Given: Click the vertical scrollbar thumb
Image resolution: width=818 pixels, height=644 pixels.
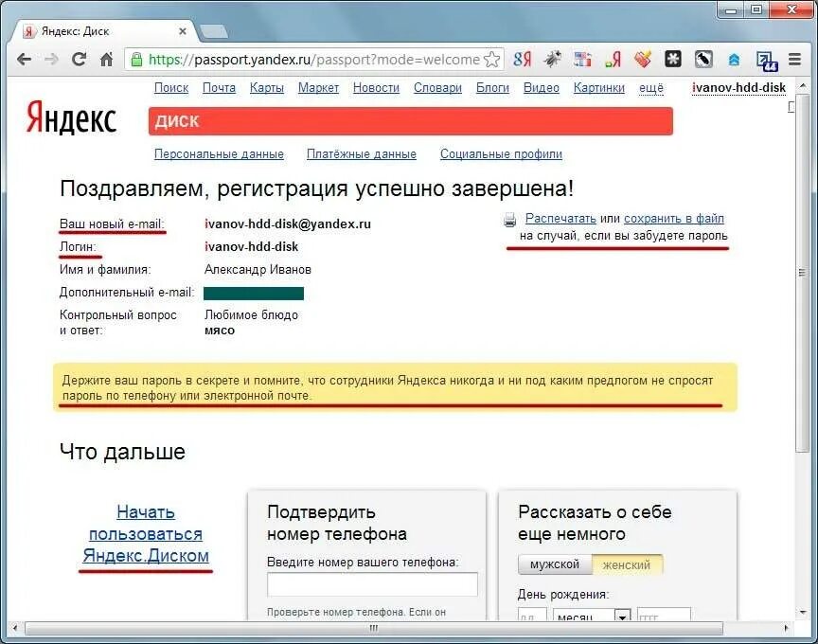Looking at the screenshot, I should click(x=802, y=273).
